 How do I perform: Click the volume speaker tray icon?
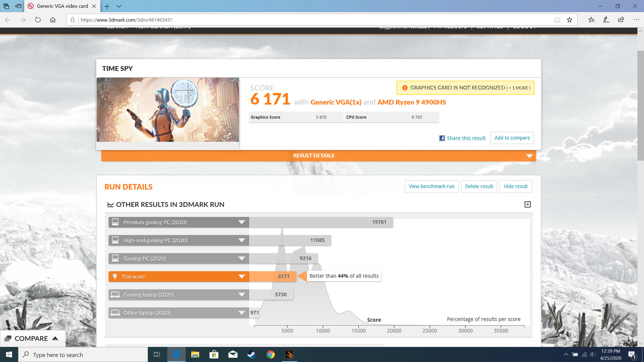pos(593,354)
